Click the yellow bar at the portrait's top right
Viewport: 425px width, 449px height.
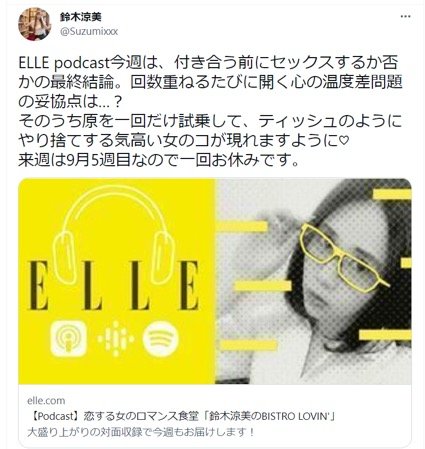tap(392, 194)
